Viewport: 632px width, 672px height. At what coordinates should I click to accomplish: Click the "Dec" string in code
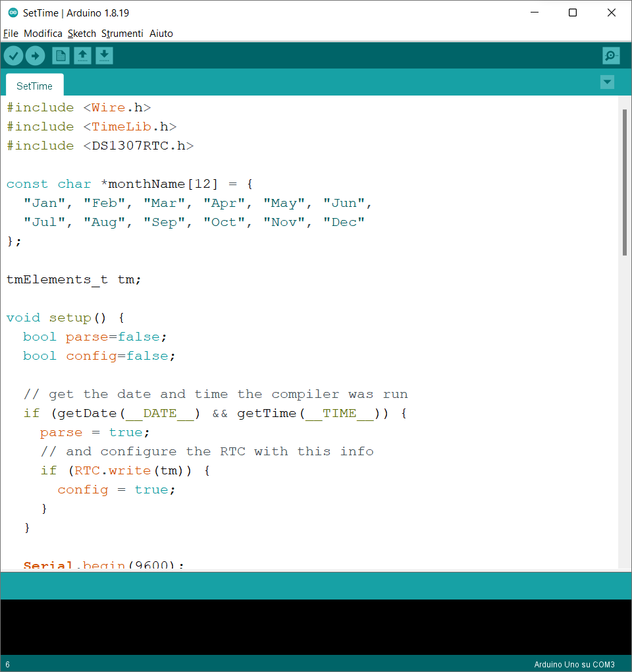pyautogui.click(x=344, y=222)
